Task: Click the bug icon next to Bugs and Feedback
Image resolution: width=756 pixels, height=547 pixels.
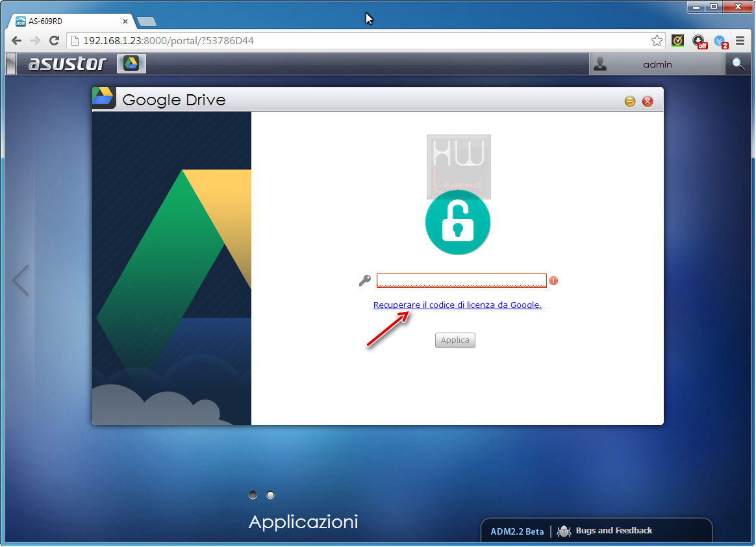Action: [x=564, y=531]
